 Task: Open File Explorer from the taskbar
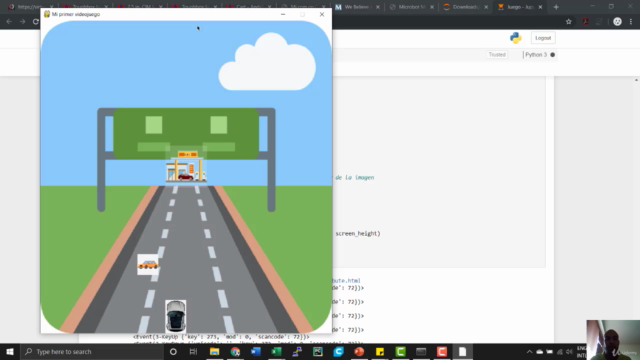(x=214, y=351)
